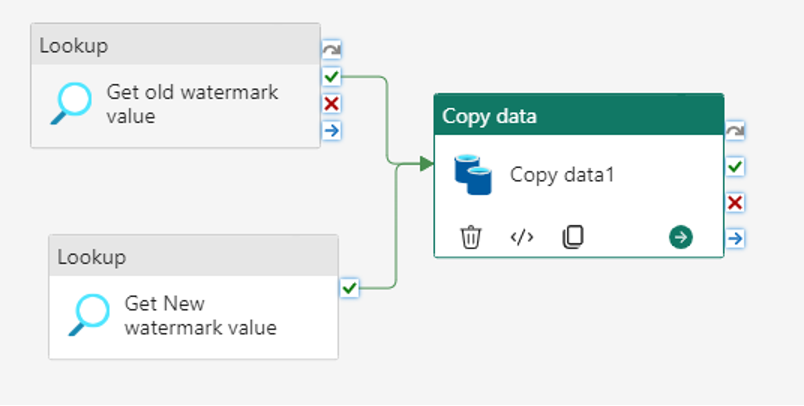Click the failure X of Get old watermark value
804x406 pixels.
332,104
